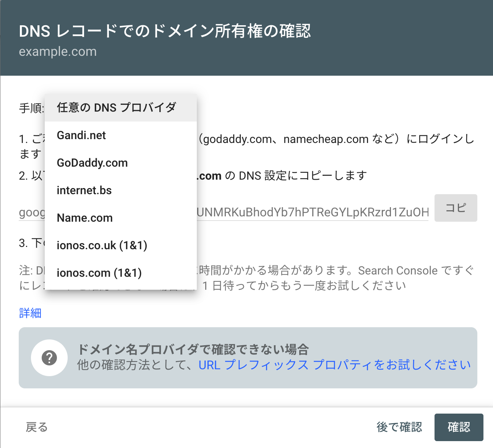493x448 pixels.
Task: Pick ionos.com (1&1) provider
Action: click(121, 273)
